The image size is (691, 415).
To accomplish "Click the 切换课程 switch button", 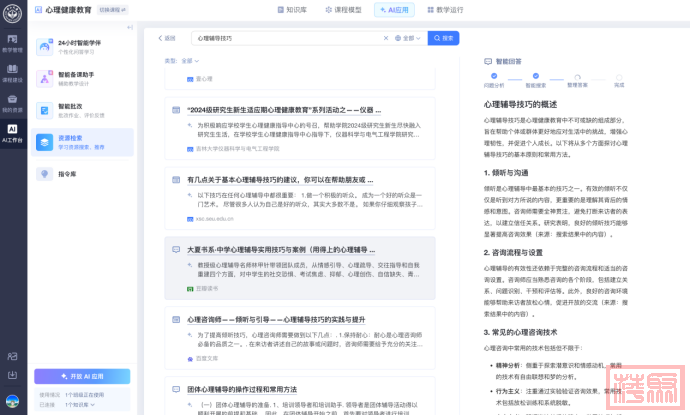I will click(113, 9).
